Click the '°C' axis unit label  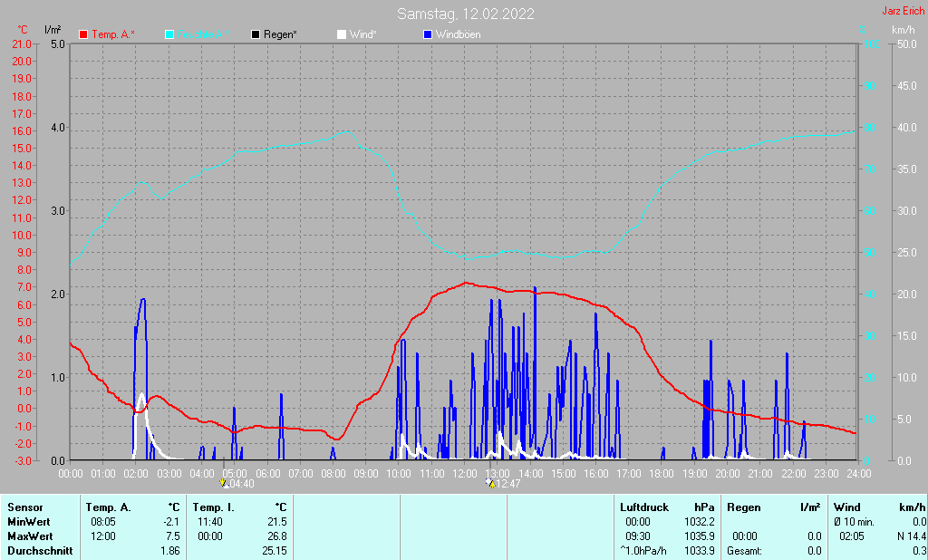point(23,30)
